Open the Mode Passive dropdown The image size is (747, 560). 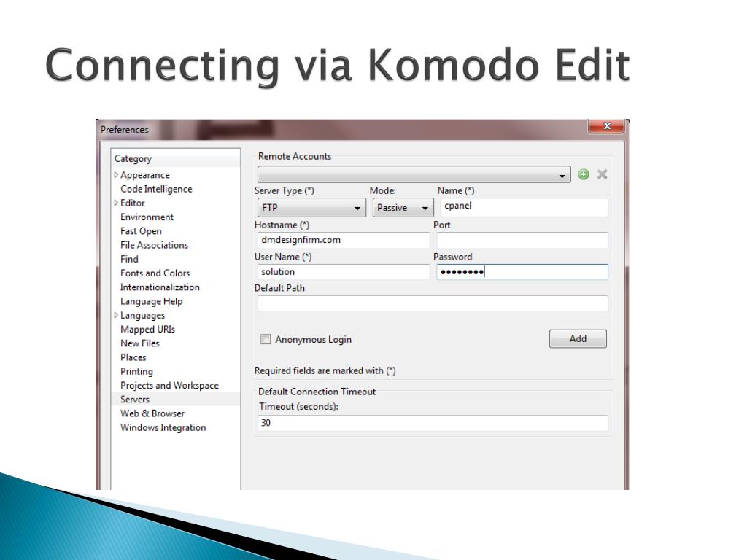click(403, 208)
